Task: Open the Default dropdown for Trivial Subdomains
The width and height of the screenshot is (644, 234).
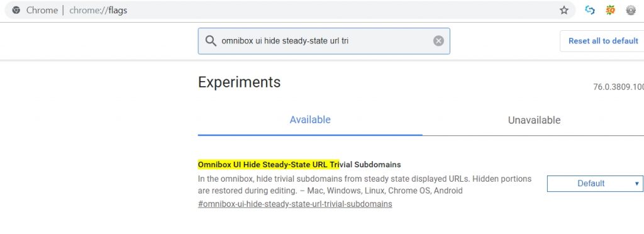Action: (595, 184)
